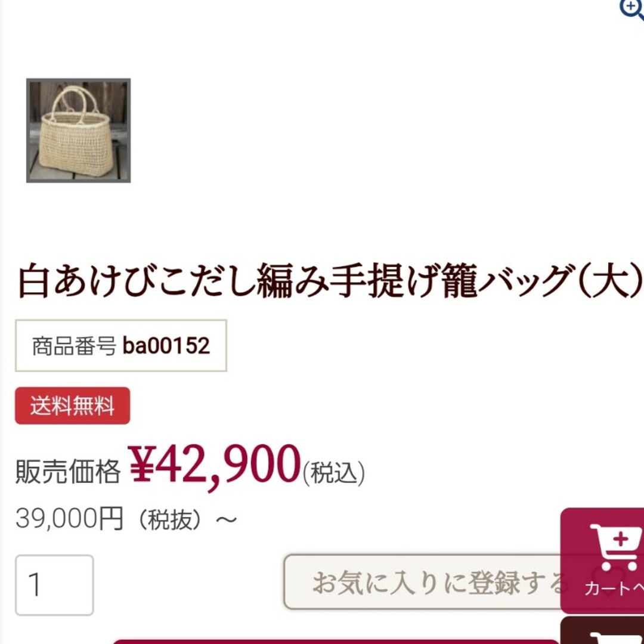The image size is (644, 644).
Task: Focus the quantity input showing 1
Action: point(55,585)
